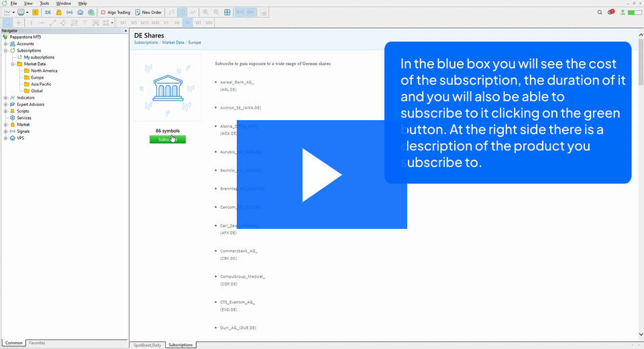Click the green Subscribe button

[168, 140]
